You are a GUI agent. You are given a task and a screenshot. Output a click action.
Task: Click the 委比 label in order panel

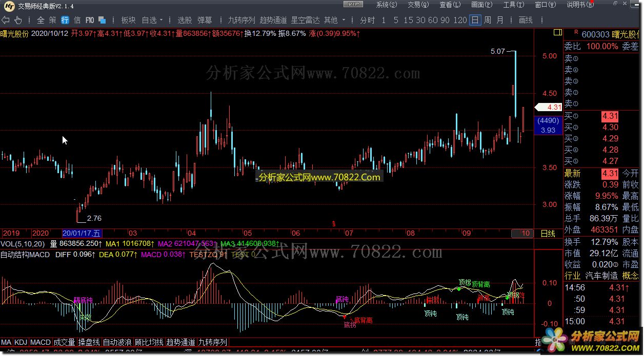(572, 46)
